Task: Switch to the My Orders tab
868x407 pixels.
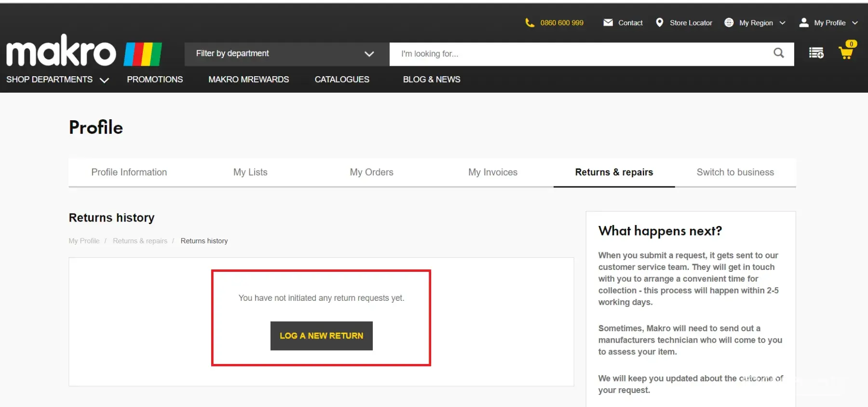Action: (371, 172)
